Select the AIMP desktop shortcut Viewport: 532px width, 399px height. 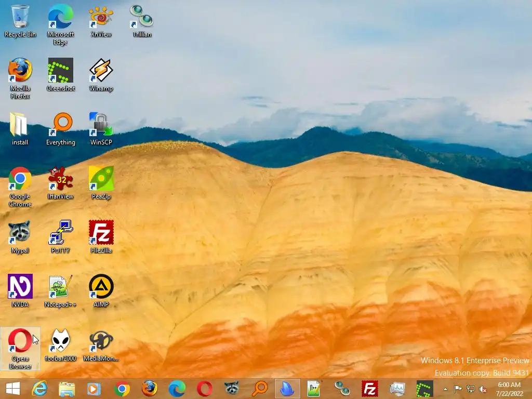click(101, 291)
